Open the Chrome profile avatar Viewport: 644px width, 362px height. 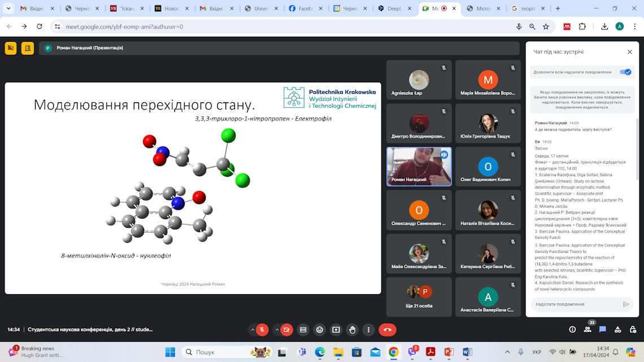coord(620,27)
